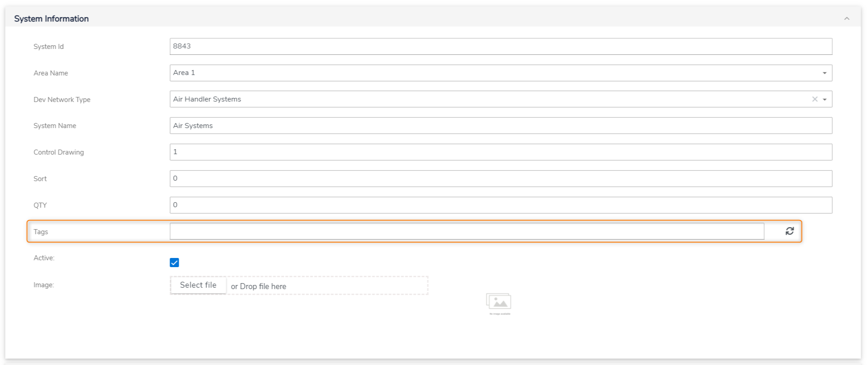
Task: Click the 'Active:' label text
Action: pyautogui.click(x=44, y=258)
